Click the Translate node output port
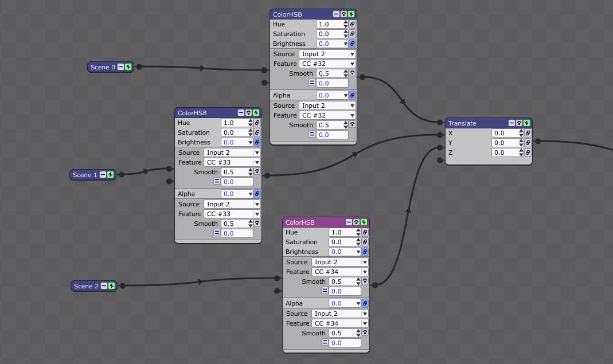The image size is (613, 364). click(x=538, y=141)
